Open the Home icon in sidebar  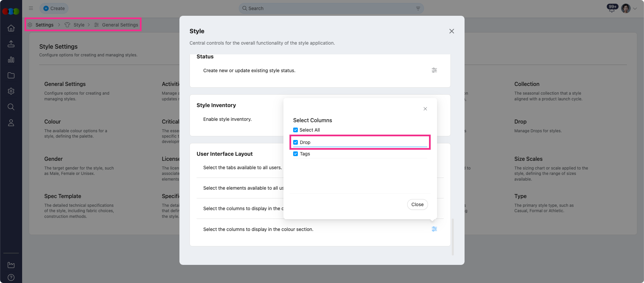pyautogui.click(x=11, y=28)
